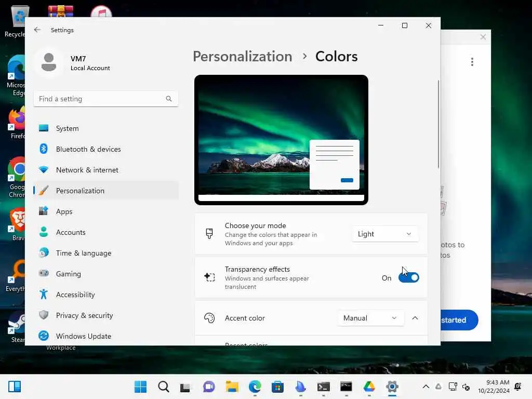Click the Time & language globe clock icon
The width and height of the screenshot is (532, 399).
coord(44,253)
